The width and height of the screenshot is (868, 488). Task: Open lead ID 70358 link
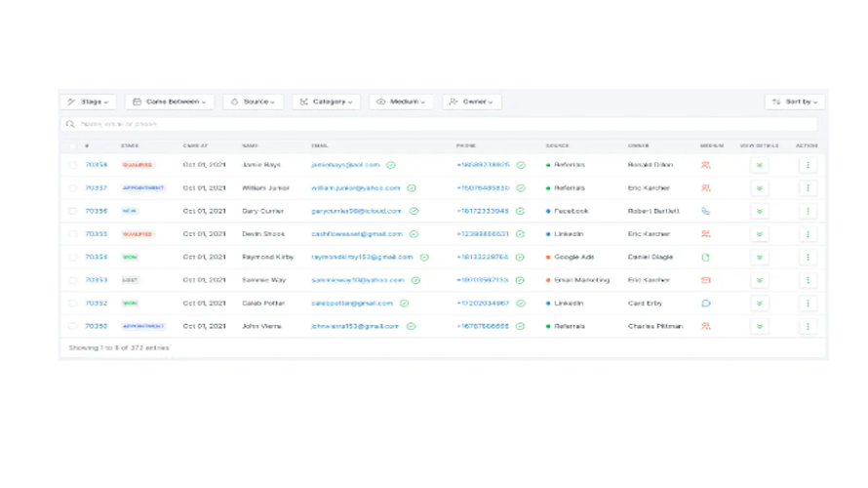(97, 165)
